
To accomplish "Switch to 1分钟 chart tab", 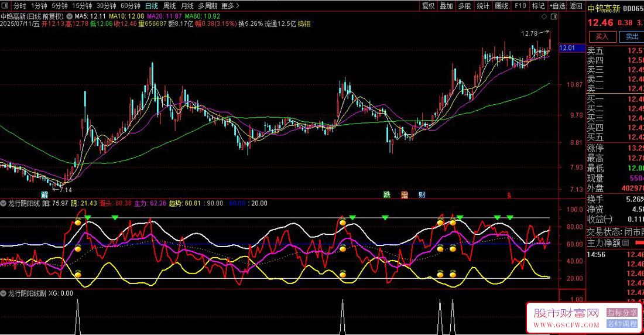I will [39, 6].
